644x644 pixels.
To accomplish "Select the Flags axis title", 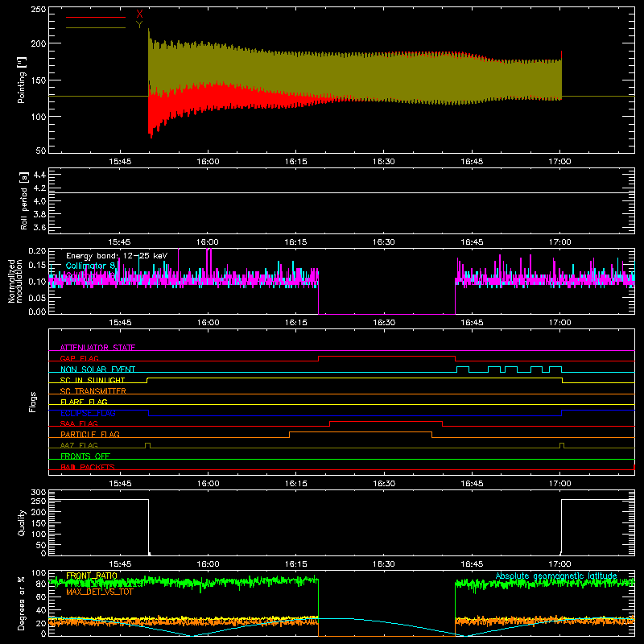I will point(32,402).
